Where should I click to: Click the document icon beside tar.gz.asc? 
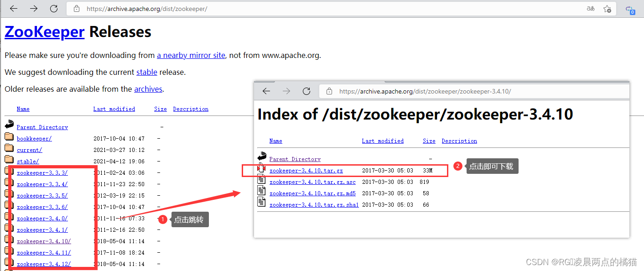(x=262, y=179)
